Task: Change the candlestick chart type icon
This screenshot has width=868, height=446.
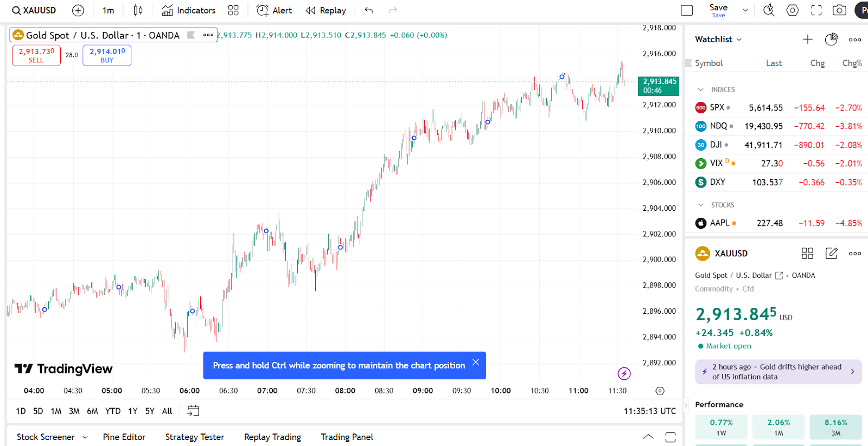Action: [x=138, y=10]
